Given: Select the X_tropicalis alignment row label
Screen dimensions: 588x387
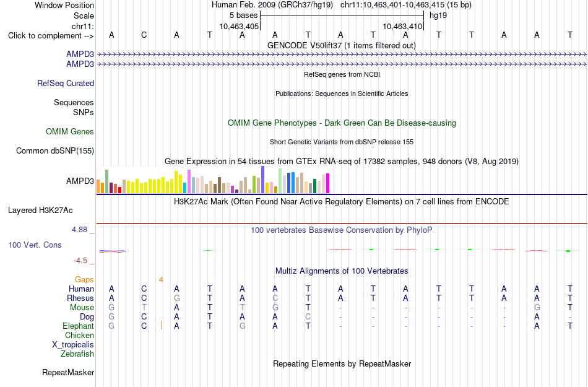Looking at the screenshot, I should [x=73, y=345].
